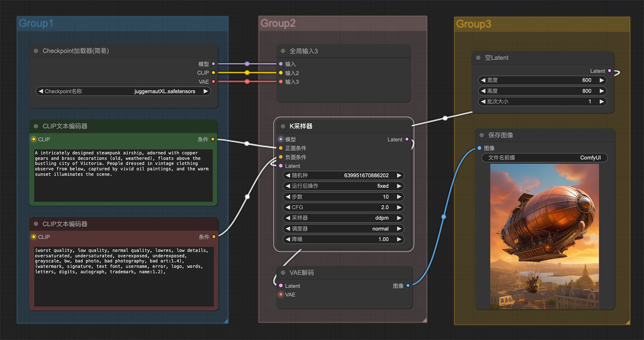Click the 图像 output socket on VAE解码
644x340 pixels.
coord(408,285)
